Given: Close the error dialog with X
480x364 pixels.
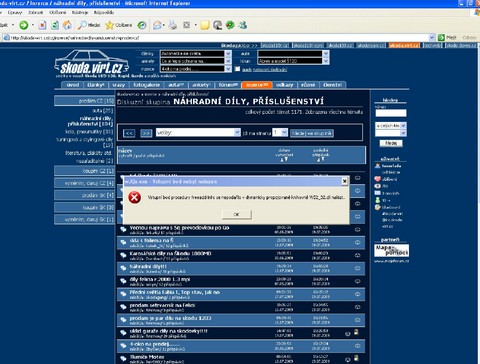Looking at the screenshot, I should coord(345,181).
